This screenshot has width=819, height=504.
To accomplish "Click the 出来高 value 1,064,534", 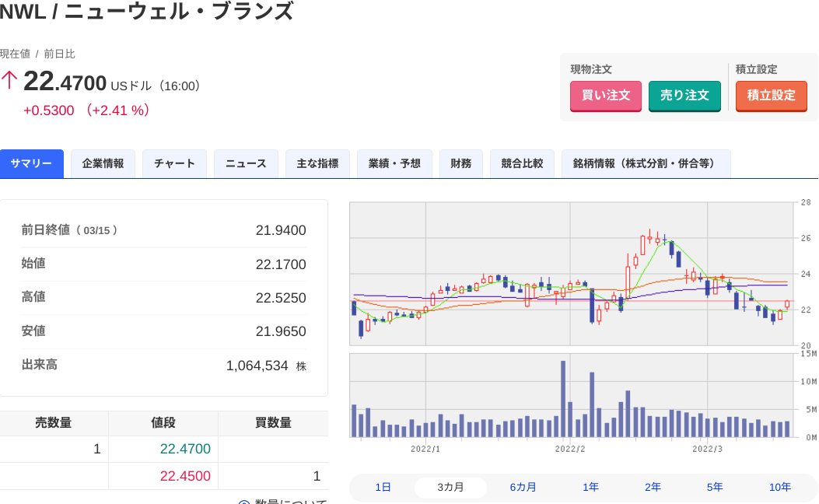I will [x=257, y=366].
